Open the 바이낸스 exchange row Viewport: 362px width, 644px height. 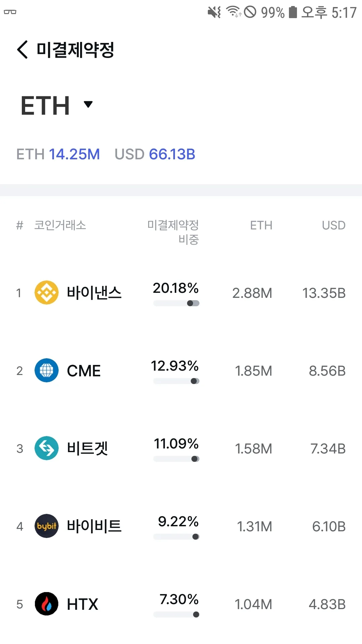pos(94,292)
